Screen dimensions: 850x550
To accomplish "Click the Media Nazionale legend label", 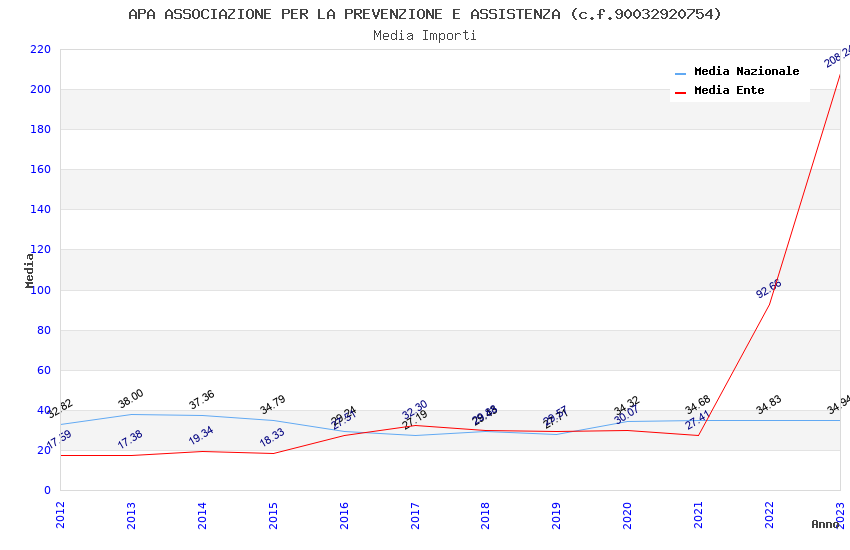I will pyautogui.click(x=746, y=71).
